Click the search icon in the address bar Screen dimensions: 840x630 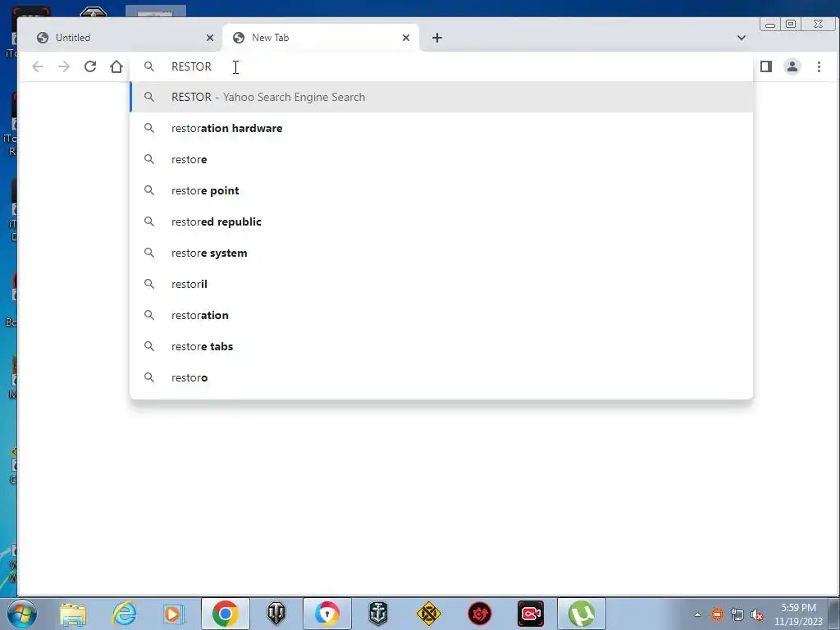coord(149,66)
